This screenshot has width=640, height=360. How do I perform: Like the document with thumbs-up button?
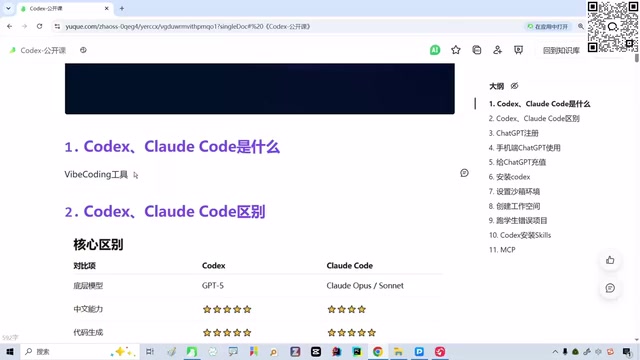(x=610, y=260)
